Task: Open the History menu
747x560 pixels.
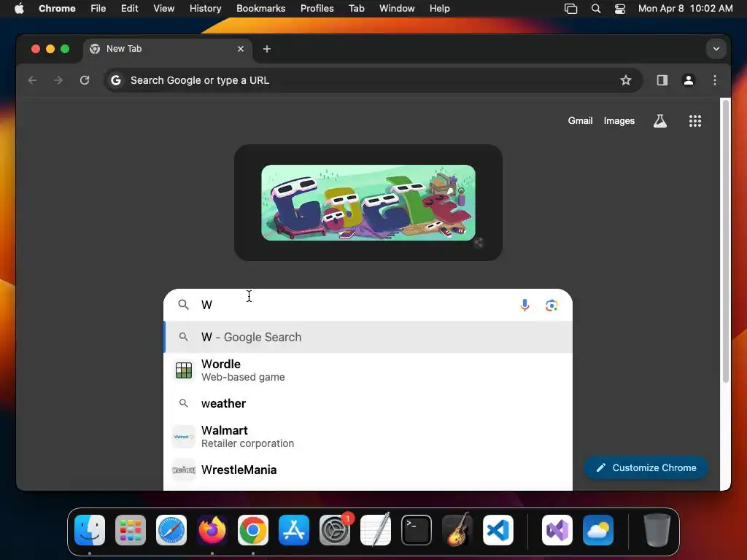Action: coord(205,9)
